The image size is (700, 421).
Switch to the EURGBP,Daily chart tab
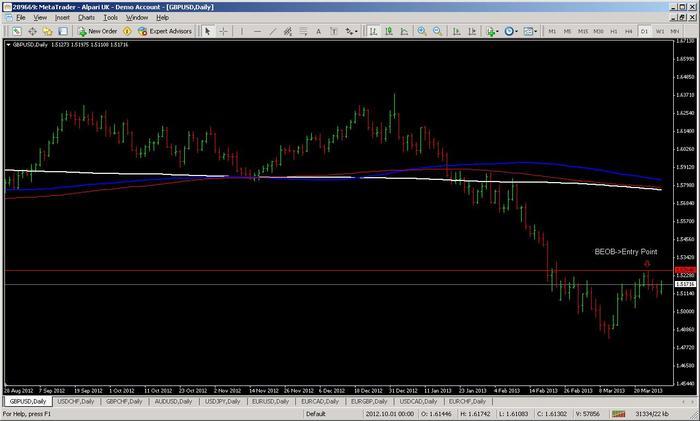(x=369, y=401)
